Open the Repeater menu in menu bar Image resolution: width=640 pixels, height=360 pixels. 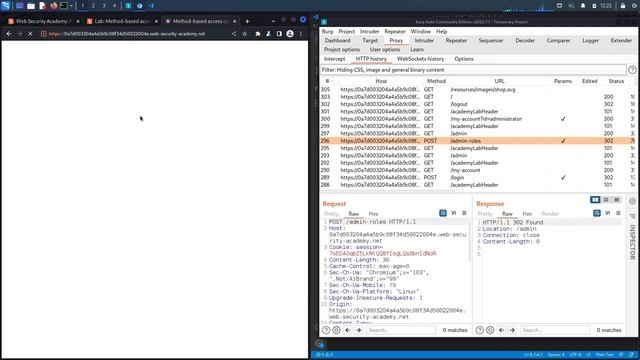pos(395,31)
